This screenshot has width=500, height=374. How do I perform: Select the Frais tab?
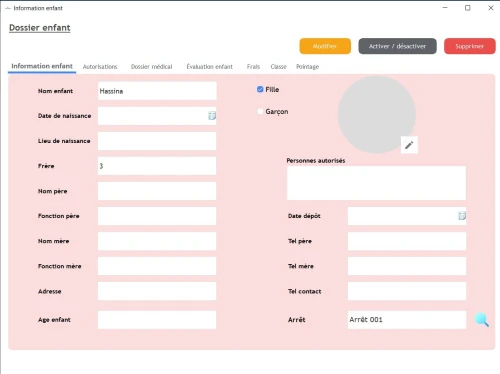[x=253, y=67]
